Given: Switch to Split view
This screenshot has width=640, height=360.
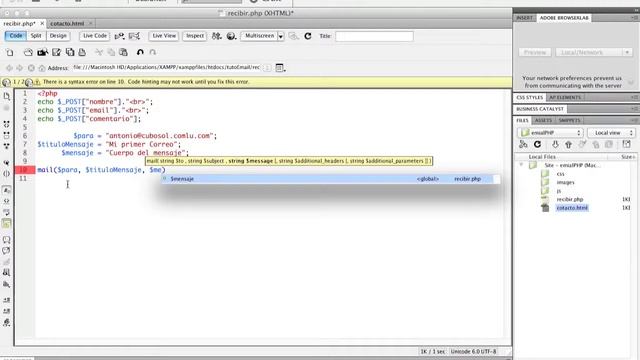Looking at the screenshot, I should click(36, 36).
